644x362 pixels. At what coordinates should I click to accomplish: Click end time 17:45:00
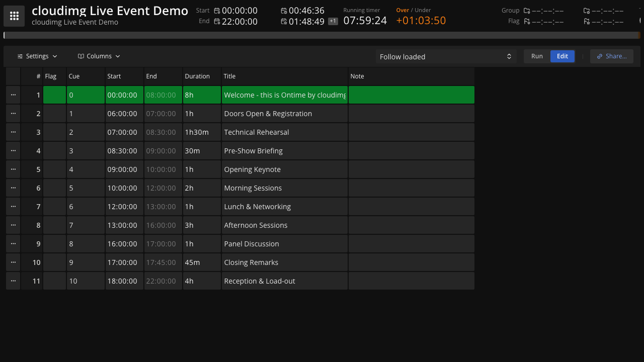163,262
